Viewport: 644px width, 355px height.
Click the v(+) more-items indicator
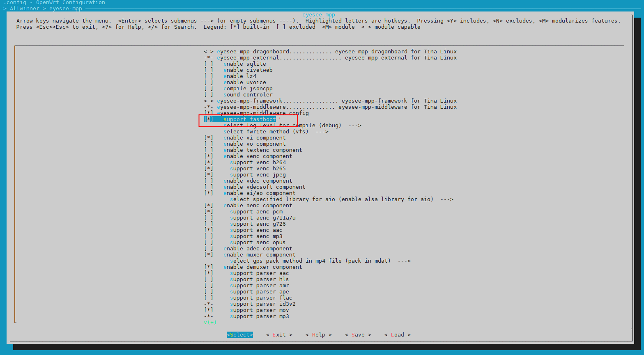click(210, 323)
